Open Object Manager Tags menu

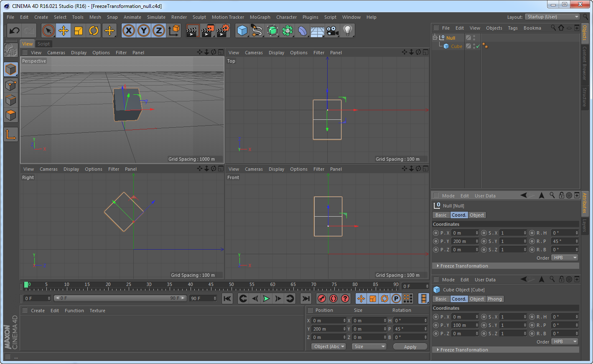(x=513, y=28)
